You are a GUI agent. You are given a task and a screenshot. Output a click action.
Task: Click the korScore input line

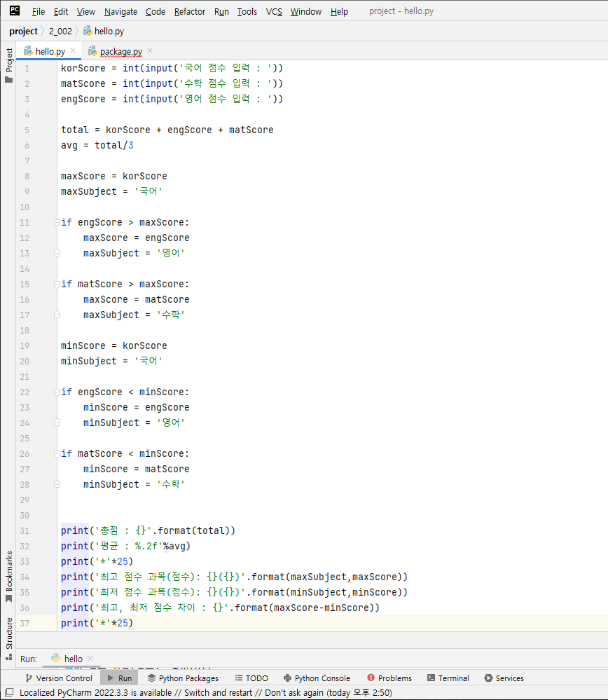tap(172, 68)
